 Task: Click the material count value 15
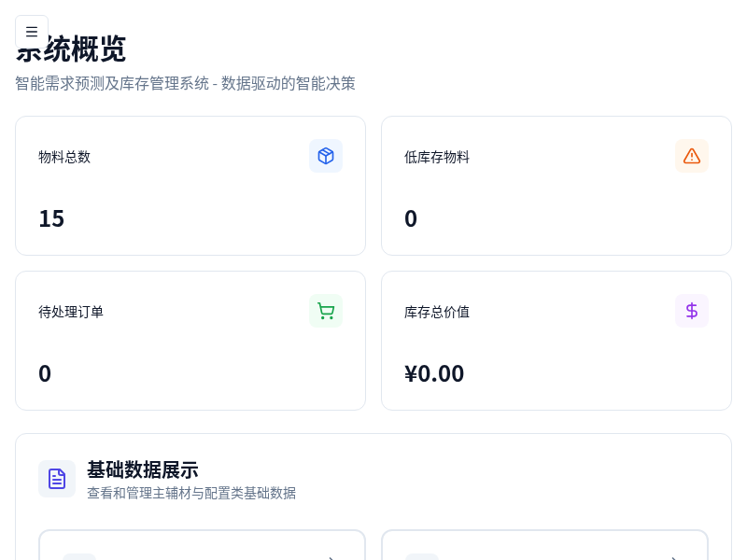[51, 218]
